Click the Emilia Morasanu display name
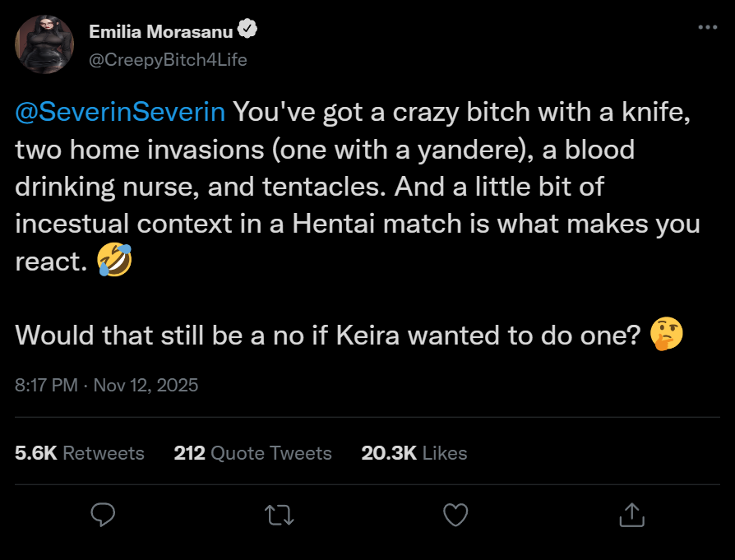Viewport: 735px width, 560px height. (x=161, y=32)
